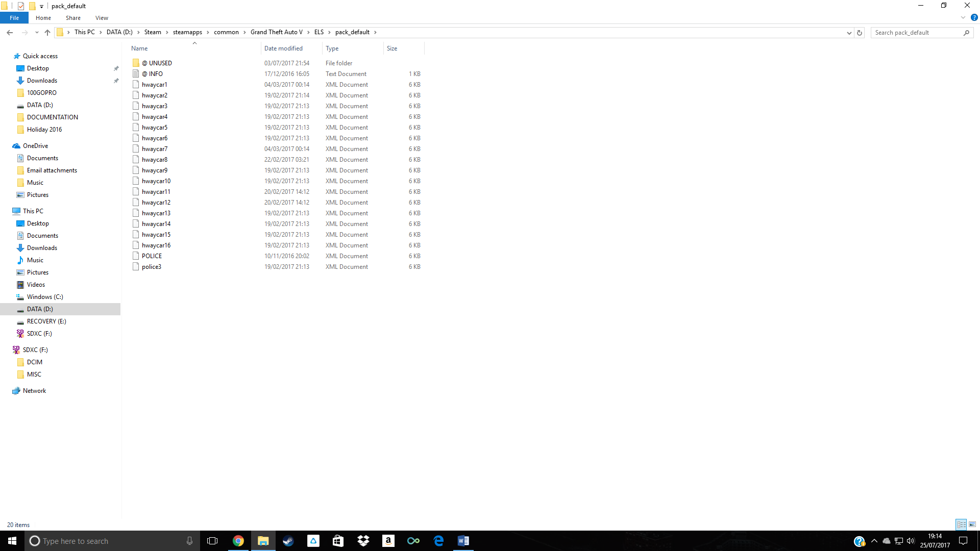Click the Up one level arrow
Viewport: 980px width, 551px height.
(x=47, y=32)
